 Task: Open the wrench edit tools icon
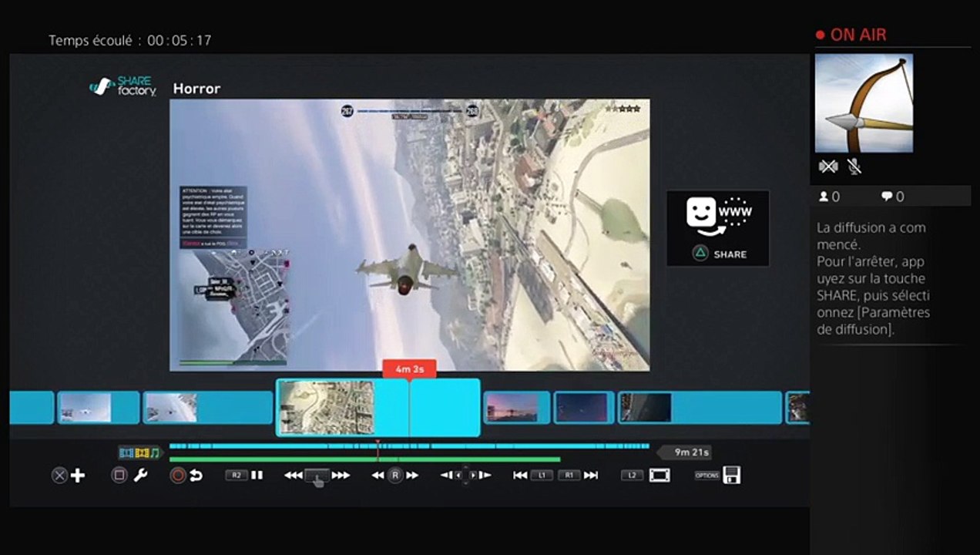point(140,476)
